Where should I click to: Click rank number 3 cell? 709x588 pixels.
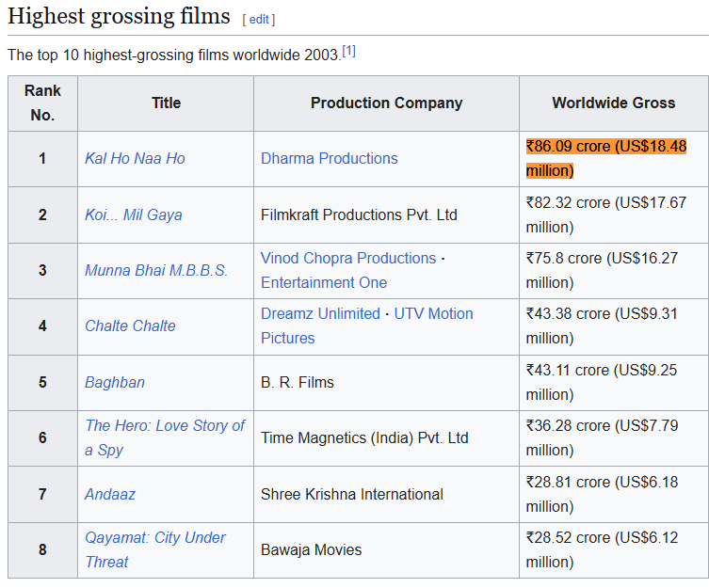coord(42,270)
